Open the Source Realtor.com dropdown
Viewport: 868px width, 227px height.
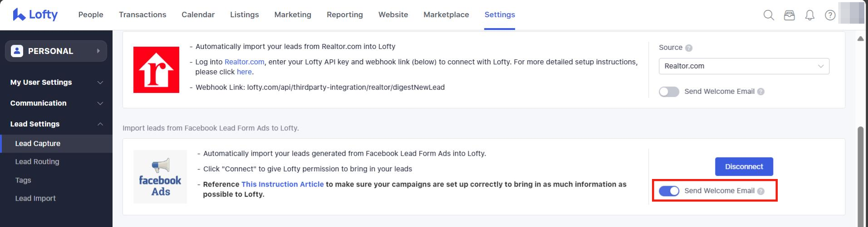pyautogui.click(x=744, y=66)
